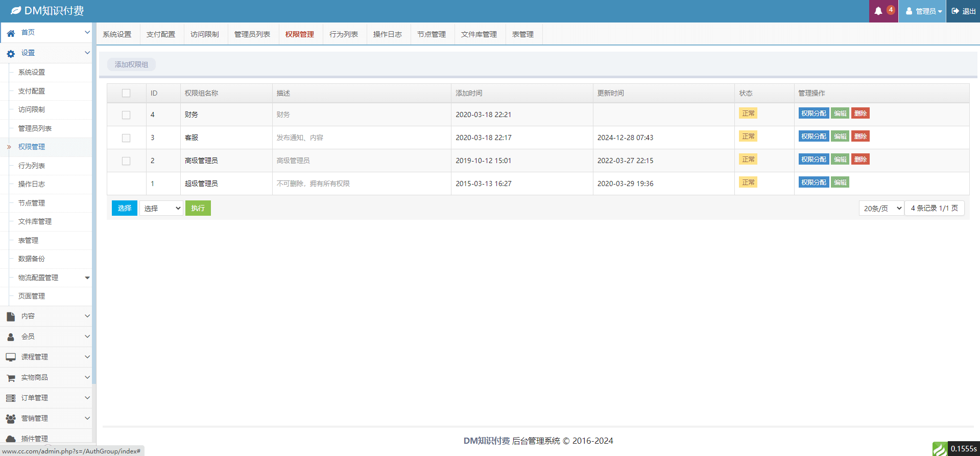Click the 添加权限组 button

pos(131,64)
